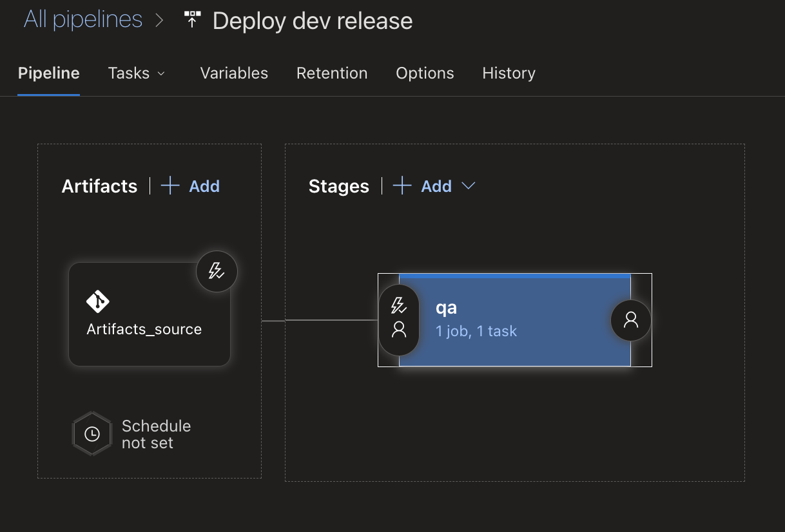
Task: Expand the Add stage dropdown chevron
Action: click(x=469, y=186)
